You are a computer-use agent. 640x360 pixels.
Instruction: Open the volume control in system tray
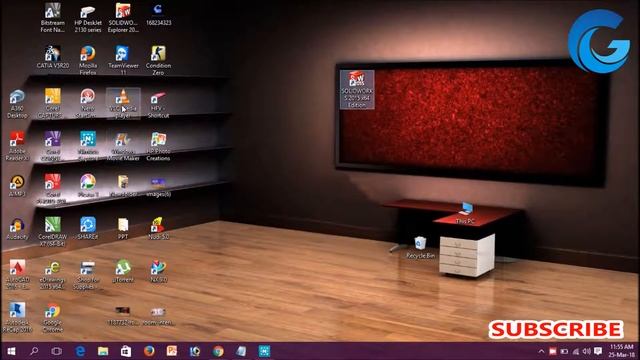587,351
